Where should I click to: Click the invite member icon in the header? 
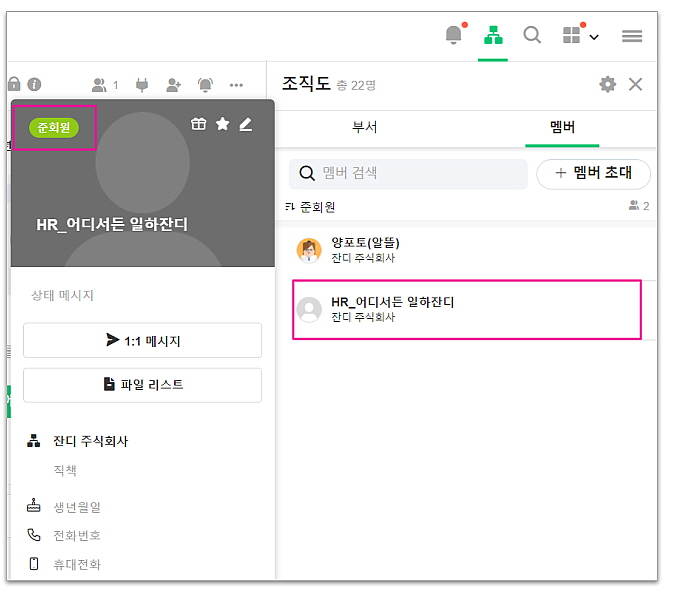[174, 85]
